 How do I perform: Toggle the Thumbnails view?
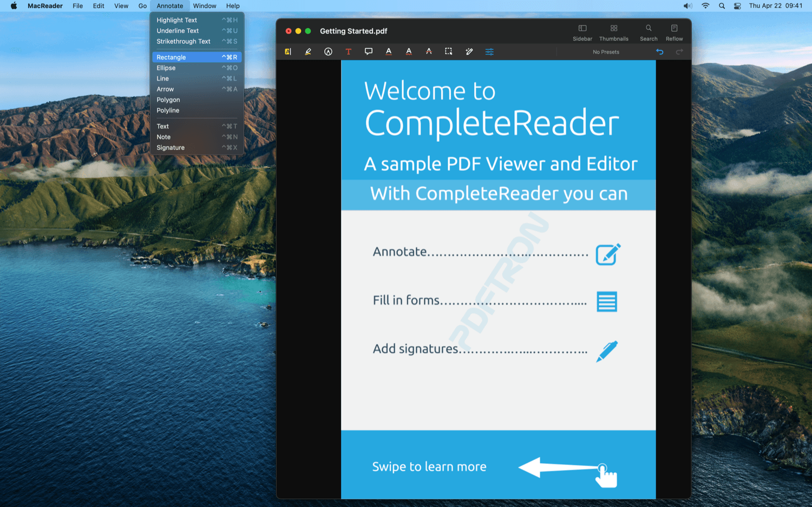click(614, 32)
